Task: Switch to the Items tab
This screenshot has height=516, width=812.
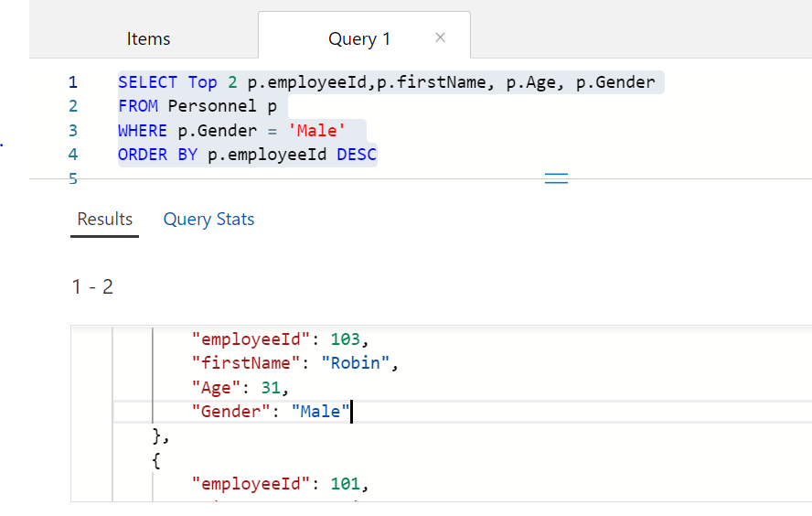Action: (x=148, y=38)
